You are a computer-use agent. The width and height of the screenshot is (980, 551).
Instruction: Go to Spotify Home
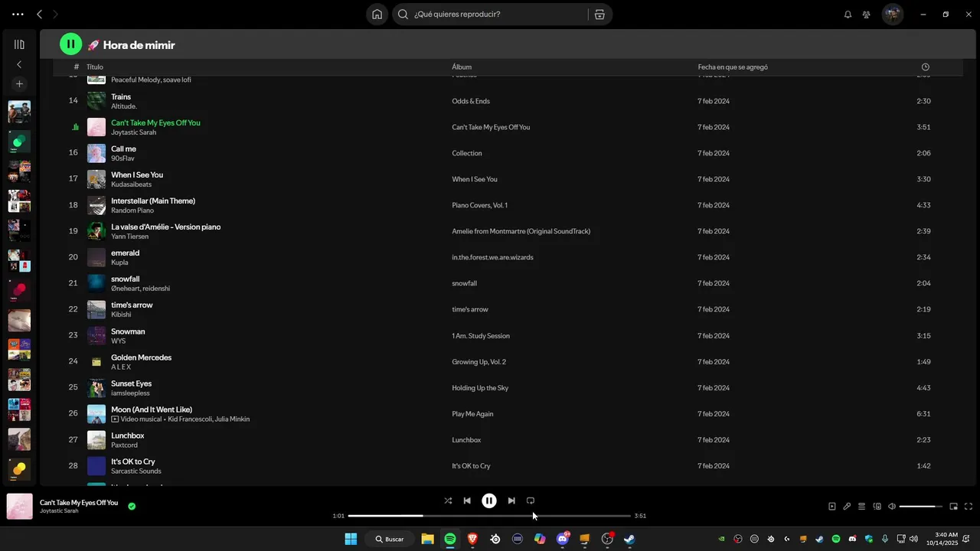click(x=377, y=15)
